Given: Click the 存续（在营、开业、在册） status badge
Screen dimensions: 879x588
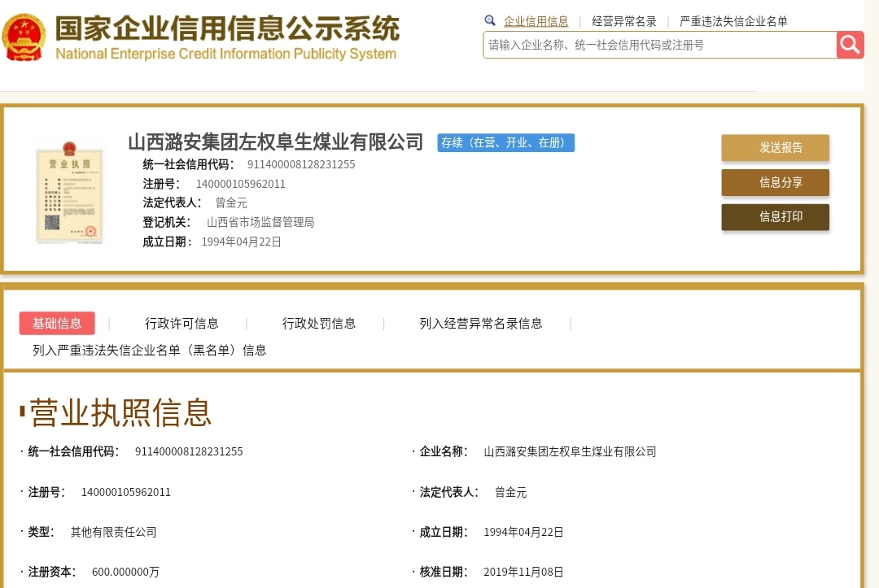Looking at the screenshot, I should pos(505,143).
